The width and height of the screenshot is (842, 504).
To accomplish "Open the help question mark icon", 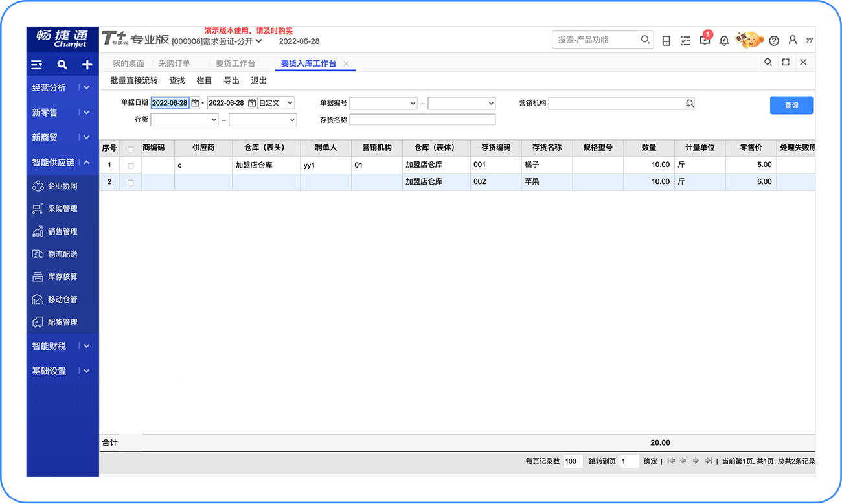I will pos(774,41).
